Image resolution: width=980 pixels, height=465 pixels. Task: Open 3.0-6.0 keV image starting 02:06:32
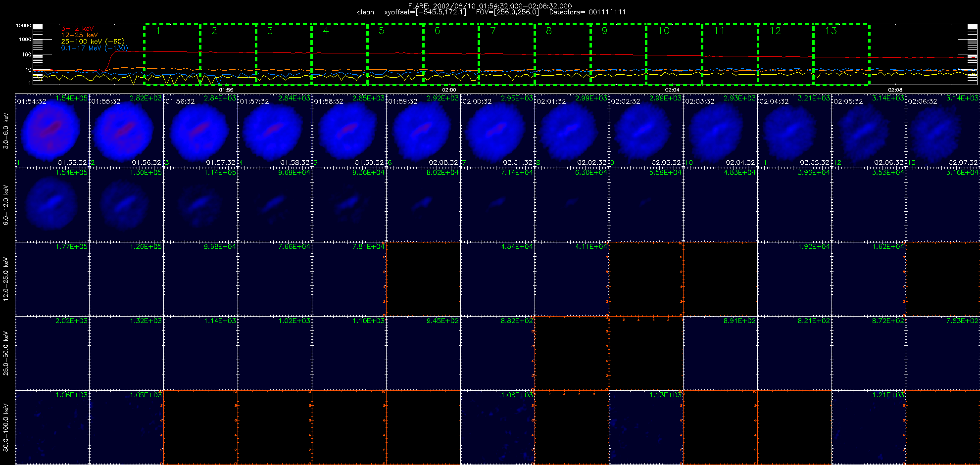[943, 131]
